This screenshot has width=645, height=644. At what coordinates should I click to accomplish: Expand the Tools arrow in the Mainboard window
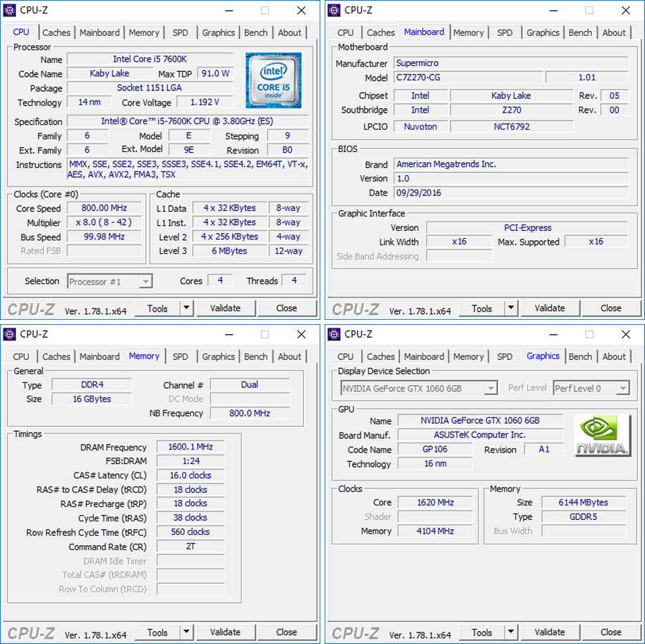[511, 308]
